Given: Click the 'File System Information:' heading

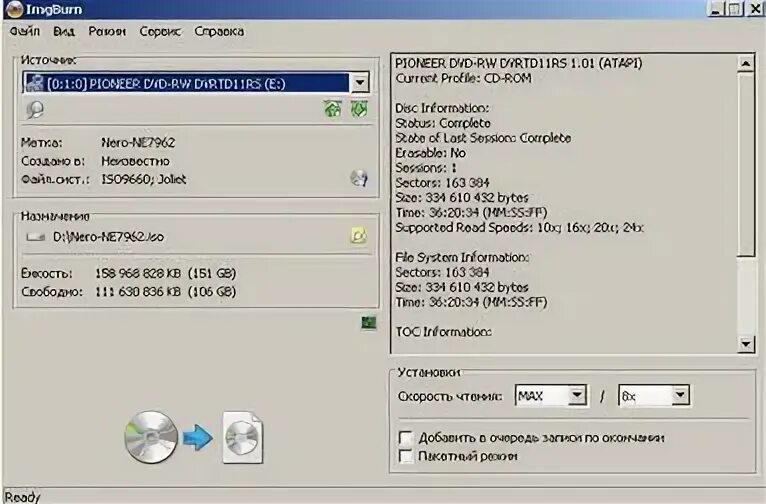Looking at the screenshot, I should (462, 257).
